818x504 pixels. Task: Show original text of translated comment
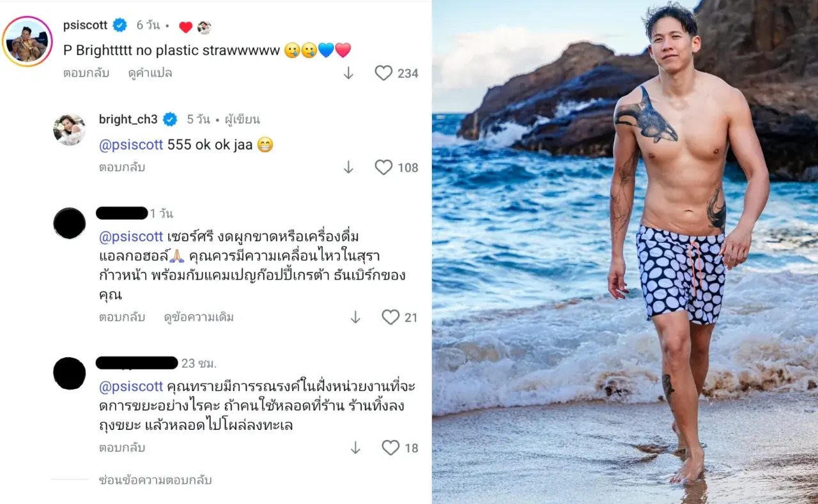point(199,317)
